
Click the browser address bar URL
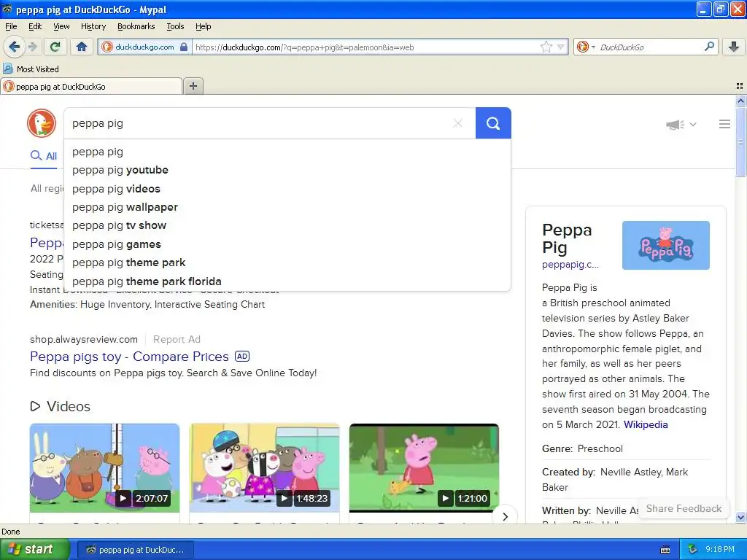tap(365, 47)
